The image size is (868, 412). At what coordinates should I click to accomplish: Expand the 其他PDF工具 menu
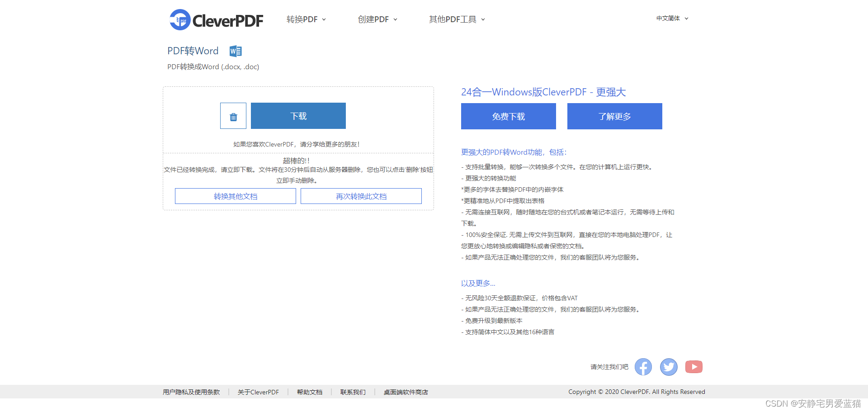[457, 19]
